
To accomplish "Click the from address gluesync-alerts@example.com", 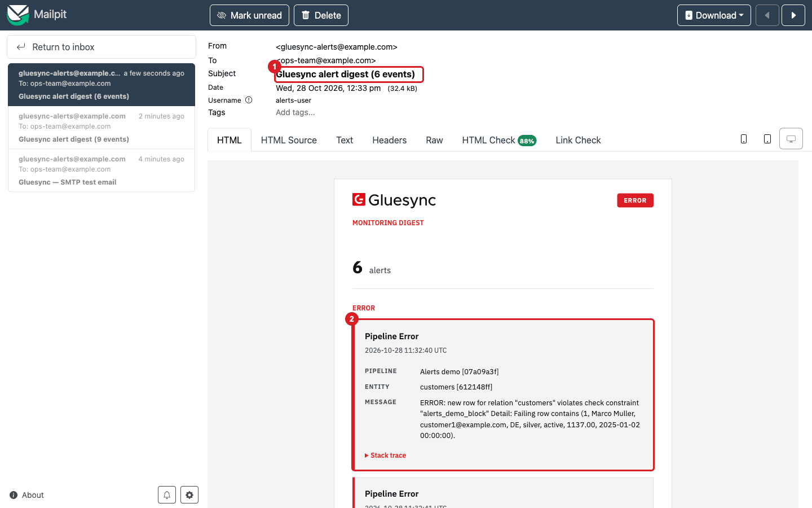I will [337, 47].
